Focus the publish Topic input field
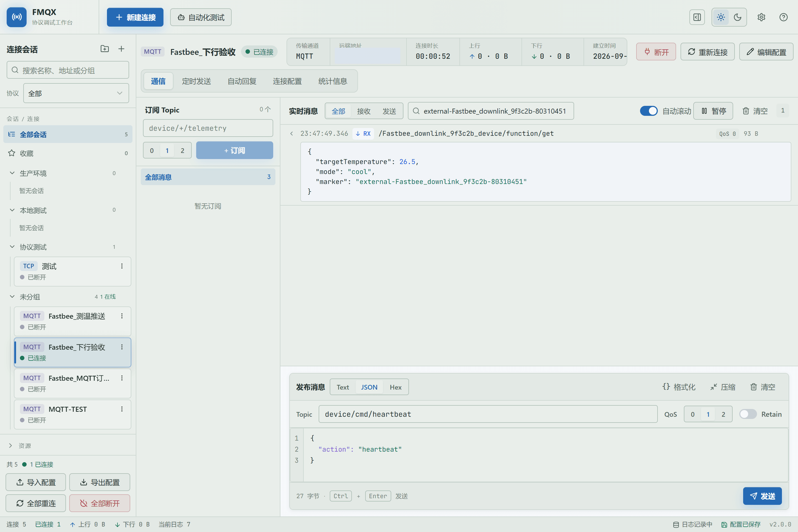Screen dimensions: 798x532 488,414
